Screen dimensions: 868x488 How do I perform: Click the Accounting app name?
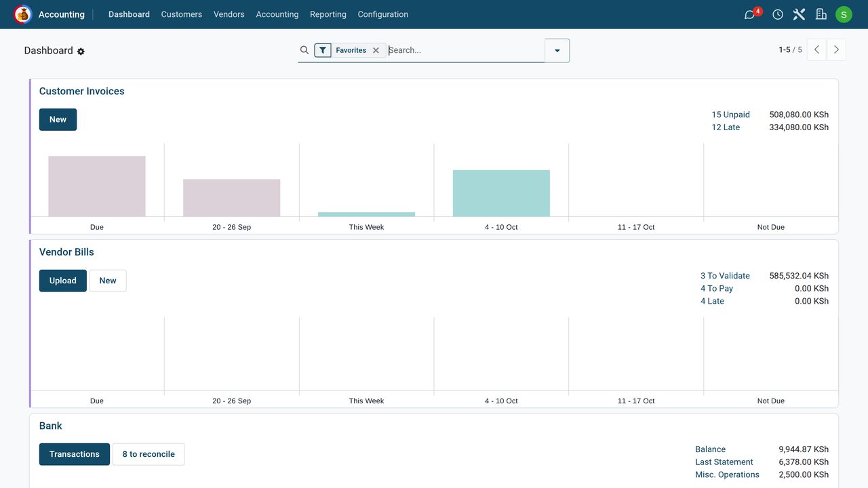(x=62, y=14)
